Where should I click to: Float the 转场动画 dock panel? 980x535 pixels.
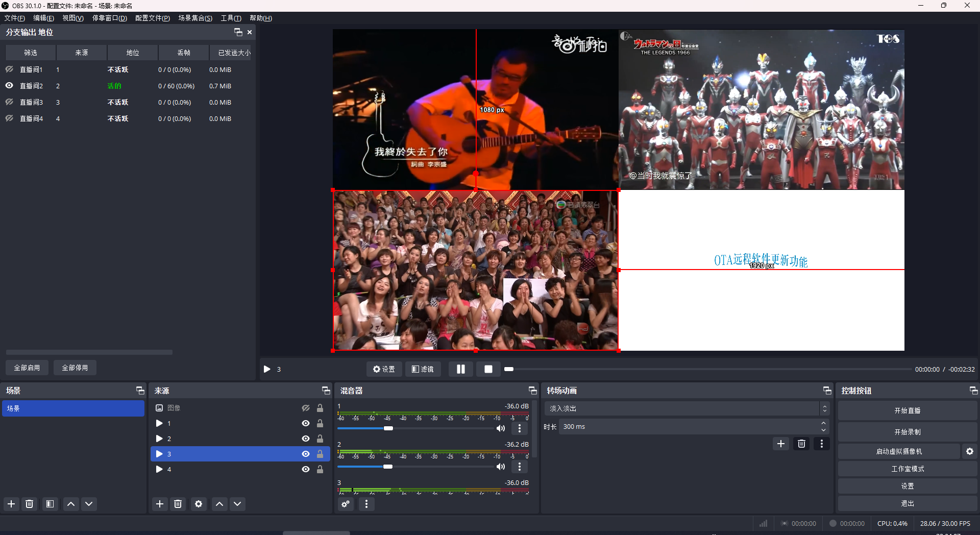827,391
